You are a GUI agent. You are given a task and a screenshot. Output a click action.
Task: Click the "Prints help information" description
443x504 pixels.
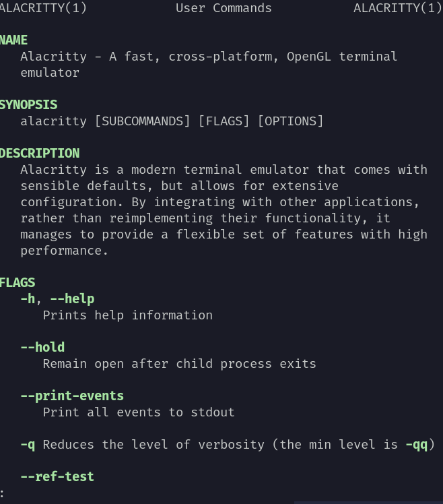tap(127, 315)
